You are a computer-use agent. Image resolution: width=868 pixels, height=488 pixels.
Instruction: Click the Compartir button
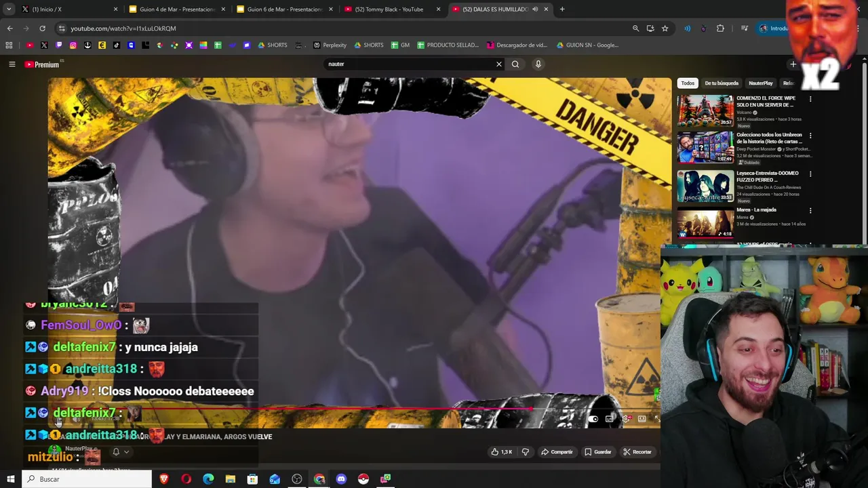pyautogui.click(x=557, y=452)
